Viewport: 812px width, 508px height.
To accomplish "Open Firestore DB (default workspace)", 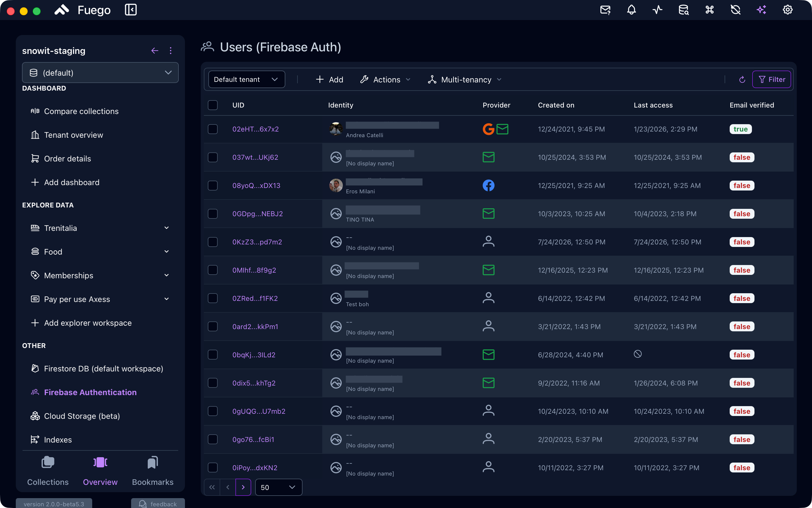I will coord(97,369).
